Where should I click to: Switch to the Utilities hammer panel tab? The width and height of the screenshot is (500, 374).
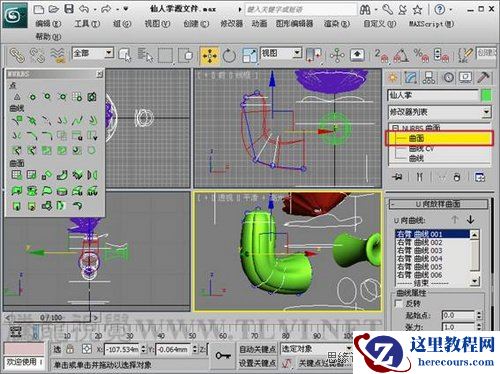click(483, 77)
